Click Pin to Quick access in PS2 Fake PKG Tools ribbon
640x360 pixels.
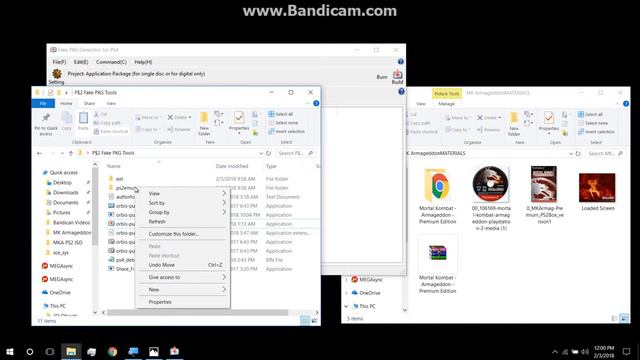tap(46, 124)
